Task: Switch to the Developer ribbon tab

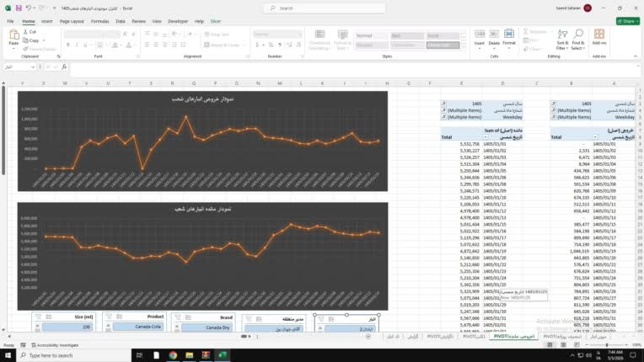Action: click(x=178, y=21)
